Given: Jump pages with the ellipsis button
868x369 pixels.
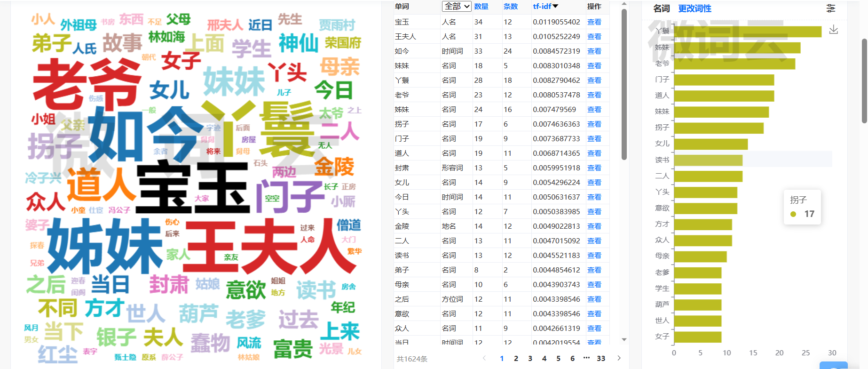Looking at the screenshot, I should click(x=586, y=358).
